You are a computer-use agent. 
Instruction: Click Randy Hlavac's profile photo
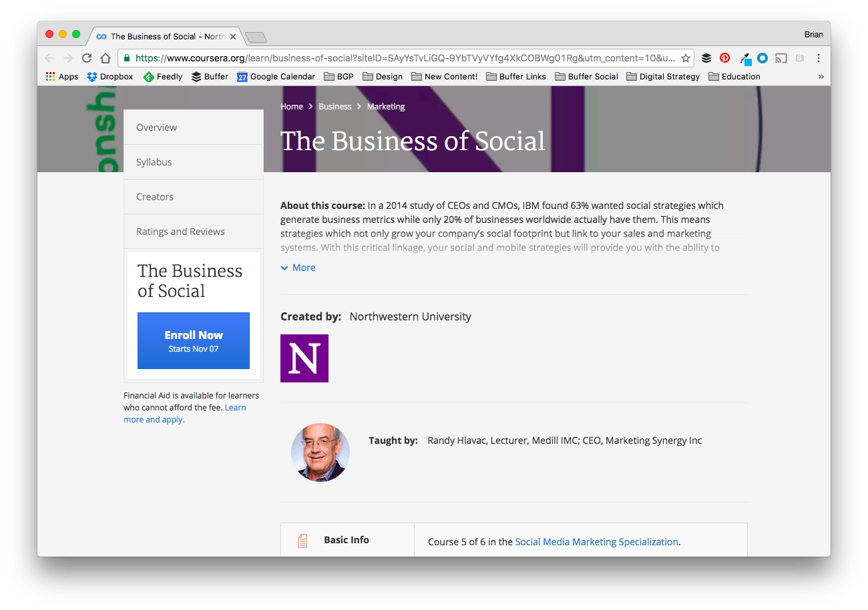coord(320,452)
